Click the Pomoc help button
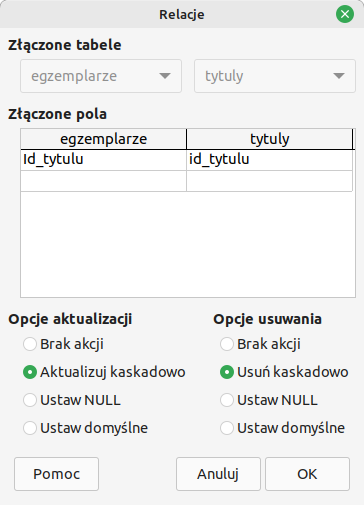Viewport: 364px width, 505px height. [x=56, y=474]
